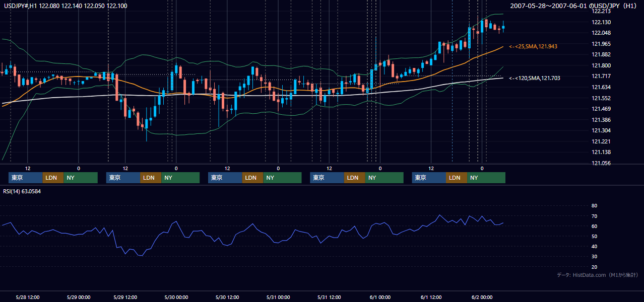644x302 pixels.
Task: Click the rightmost LDN session block
Action: point(457,178)
